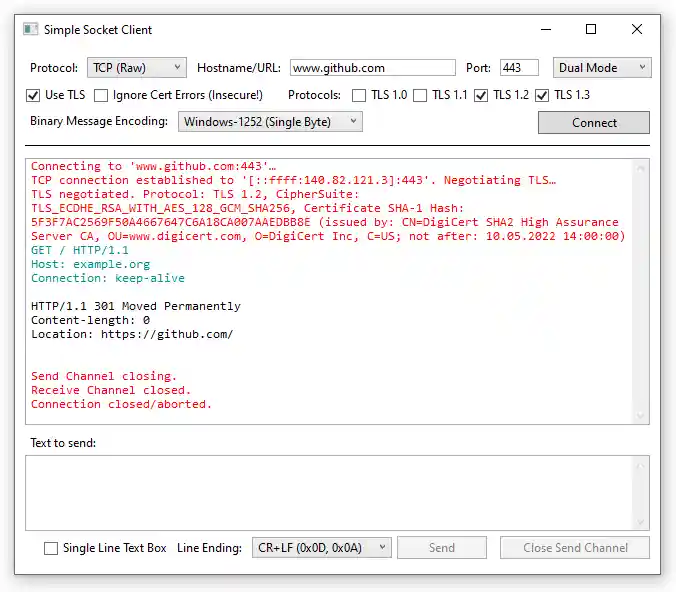The width and height of the screenshot is (676, 592).
Task: Minimize the Simple Socket Client window
Action: point(545,30)
